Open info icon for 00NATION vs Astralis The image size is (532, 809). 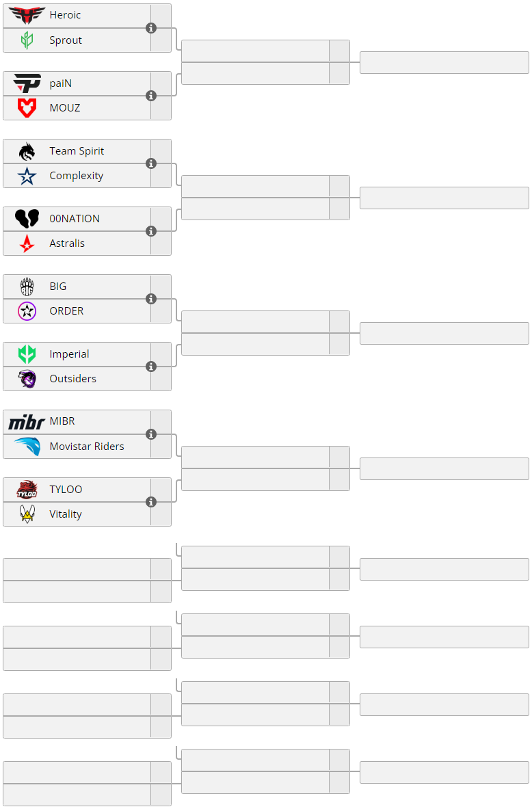(x=151, y=231)
